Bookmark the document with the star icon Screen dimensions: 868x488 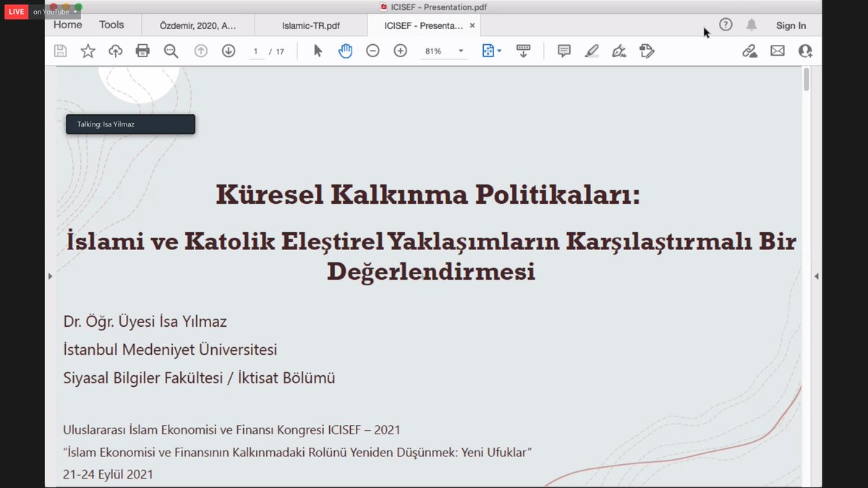(x=88, y=51)
